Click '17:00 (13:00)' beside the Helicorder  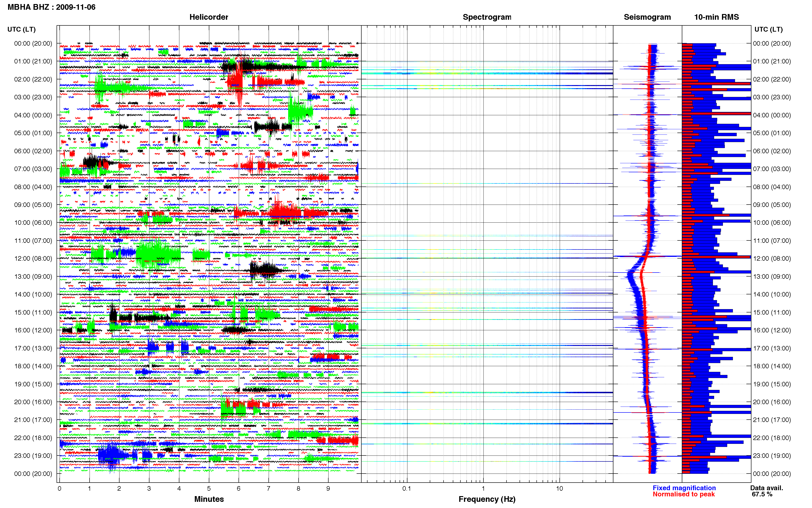tap(33, 348)
